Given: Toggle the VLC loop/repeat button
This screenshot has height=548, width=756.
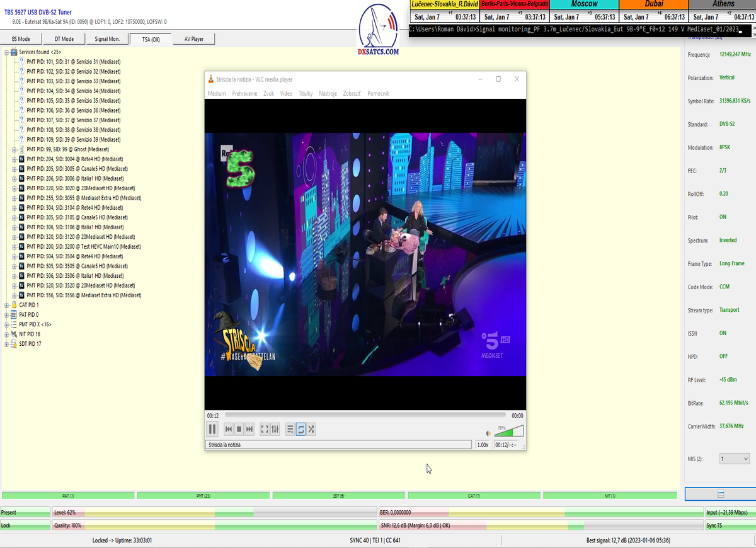Looking at the screenshot, I should pos(301,429).
